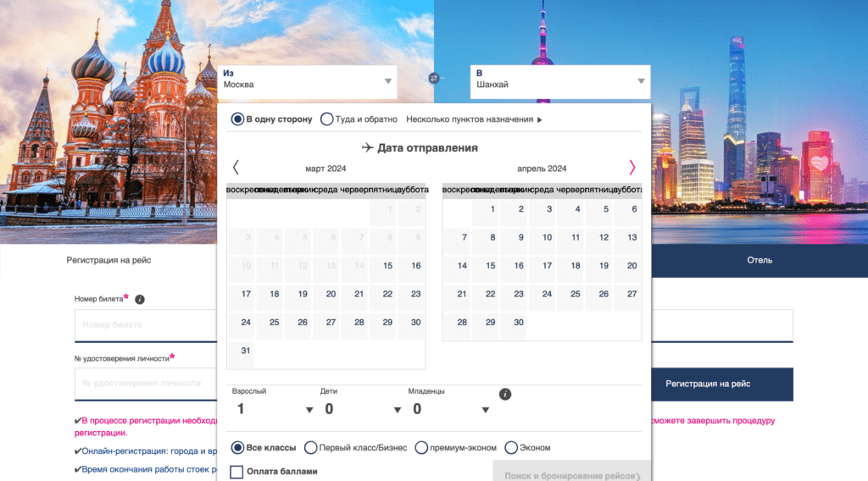The width and height of the screenshot is (868, 481).
Task: Click the март 2024 month label
Action: pyautogui.click(x=325, y=169)
